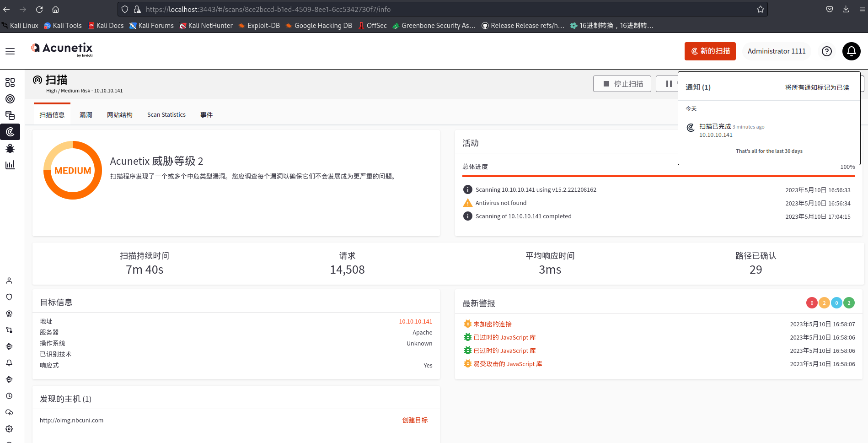The width and height of the screenshot is (868, 443).
Task: Click the Antivirus not found warning icon
Action: (x=467, y=203)
